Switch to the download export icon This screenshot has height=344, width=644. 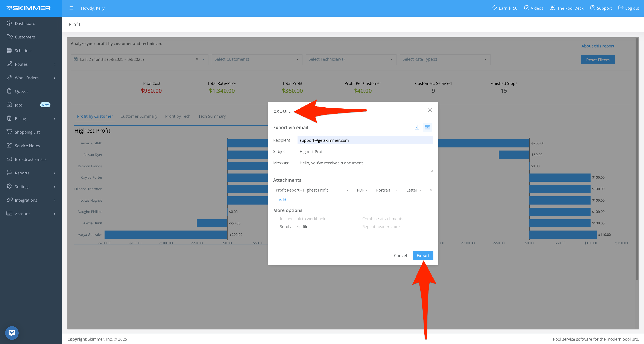click(417, 127)
